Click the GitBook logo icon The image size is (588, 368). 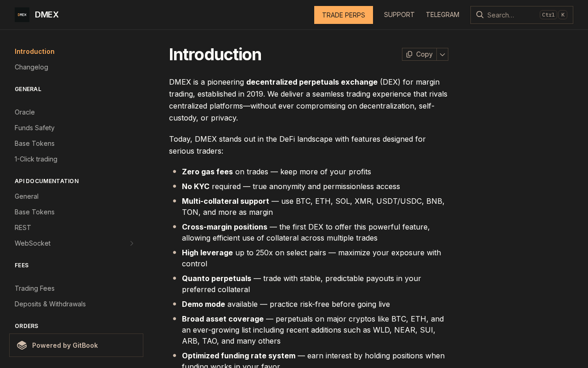coord(22,345)
